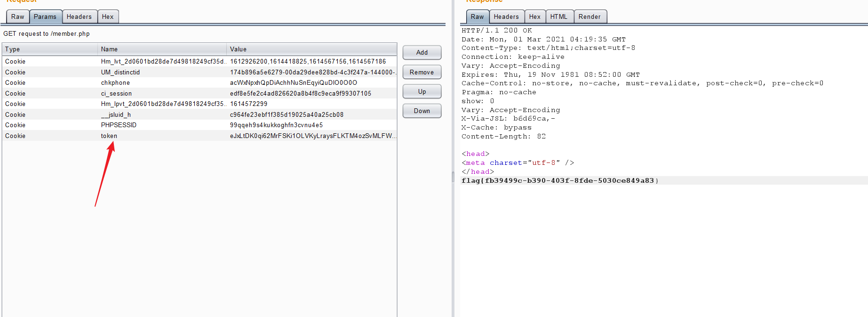Click the flag text line in the response
The image size is (868, 317).
coord(560,181)
